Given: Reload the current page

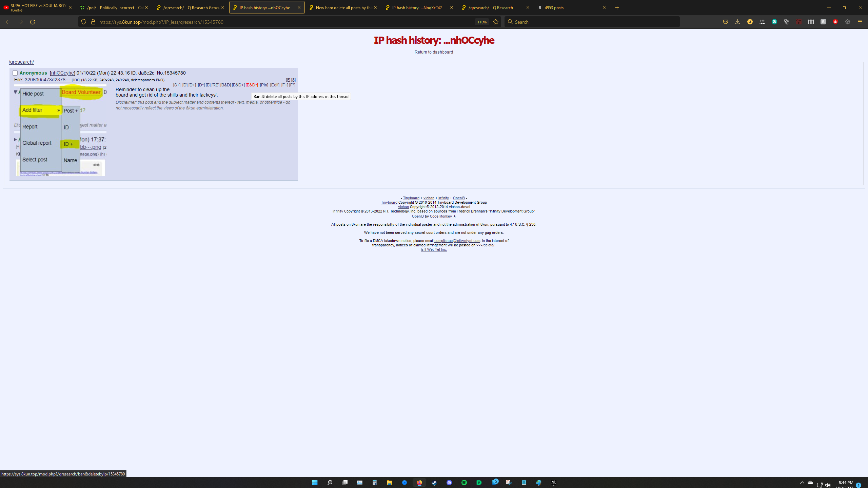Looking at the screenshot, I should click(x=33, y=22).
